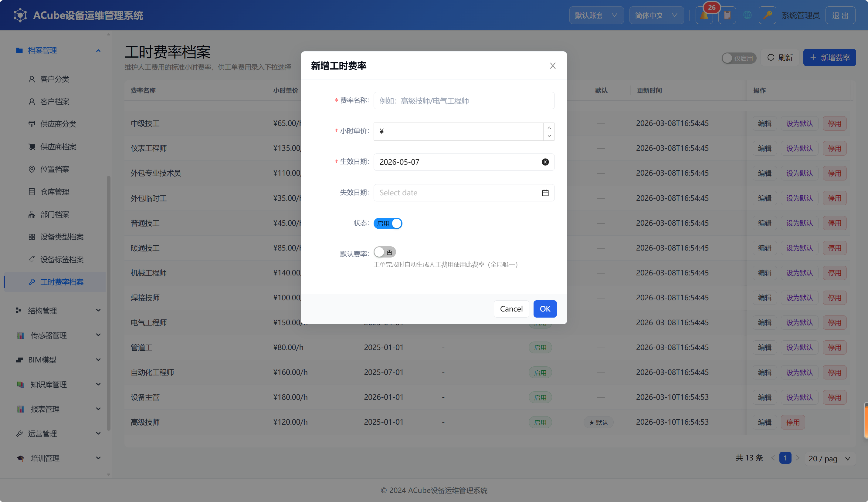
Task: Click 设为默认 for 设备主管 row
Action: click(799, 397)
